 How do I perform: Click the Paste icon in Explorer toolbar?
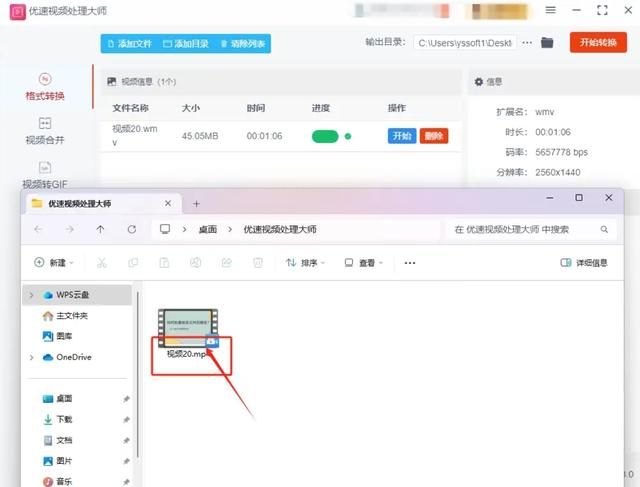pos(164,263)
